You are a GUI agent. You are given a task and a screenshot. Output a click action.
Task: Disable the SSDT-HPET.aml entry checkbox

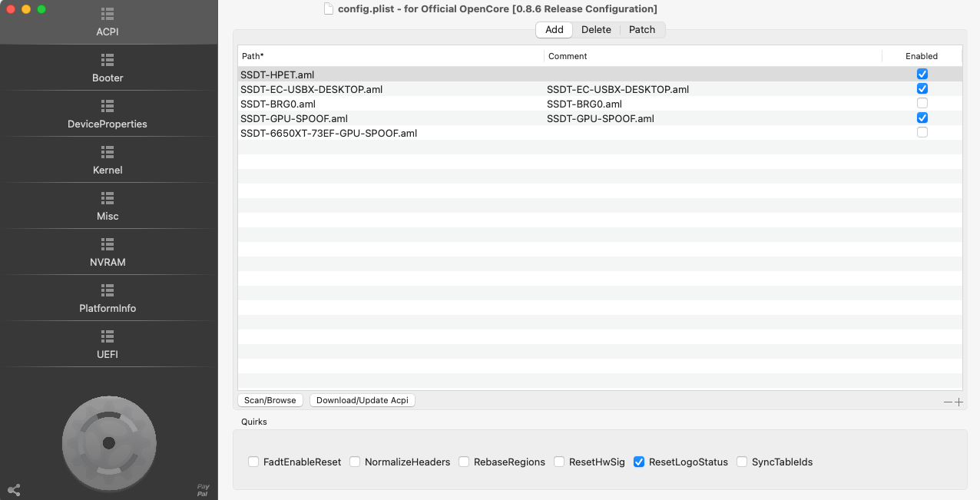pos(922,75)
